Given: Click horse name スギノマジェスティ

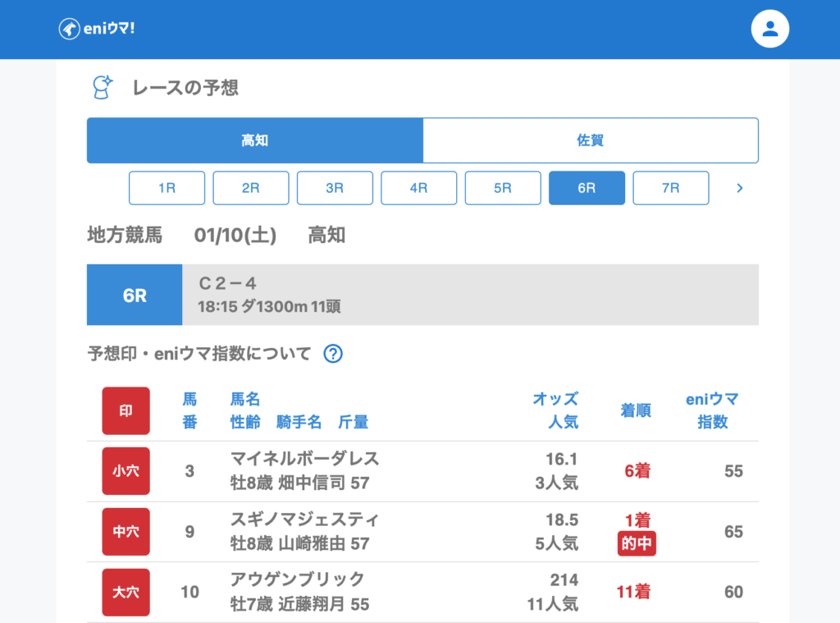Looking at the screenshot, I should pos(304,520).
